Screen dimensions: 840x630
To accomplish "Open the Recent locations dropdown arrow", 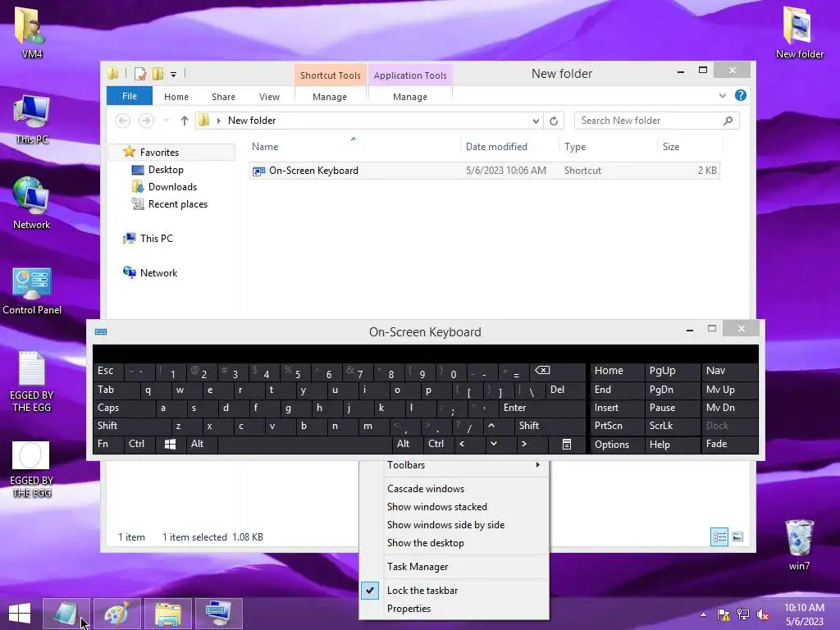I will point(166,121).
